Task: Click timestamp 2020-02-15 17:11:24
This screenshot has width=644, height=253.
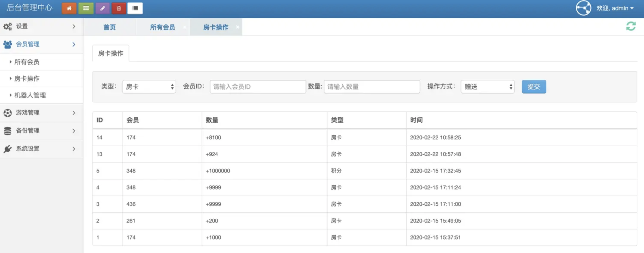Action: 435,188
